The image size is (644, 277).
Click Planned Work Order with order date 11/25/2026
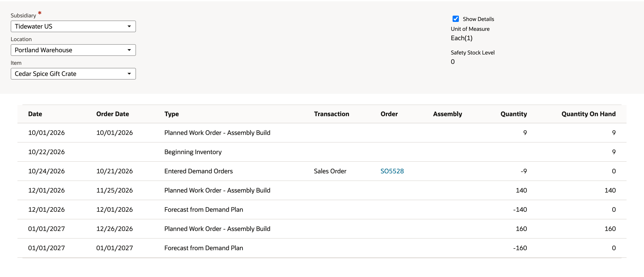tap(217, 190)
